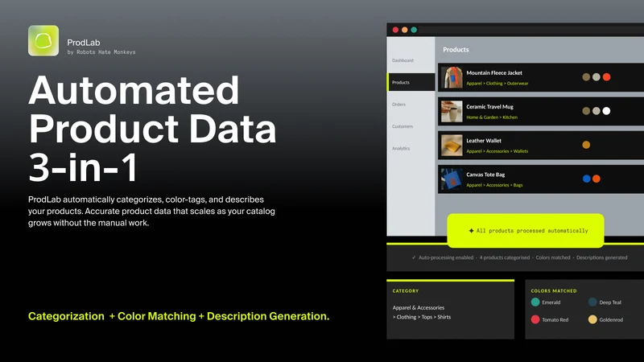Image resolution: width=644 pixels, height=362 pixels.
Task: Click the red close window dot
Action: [395, 30]
